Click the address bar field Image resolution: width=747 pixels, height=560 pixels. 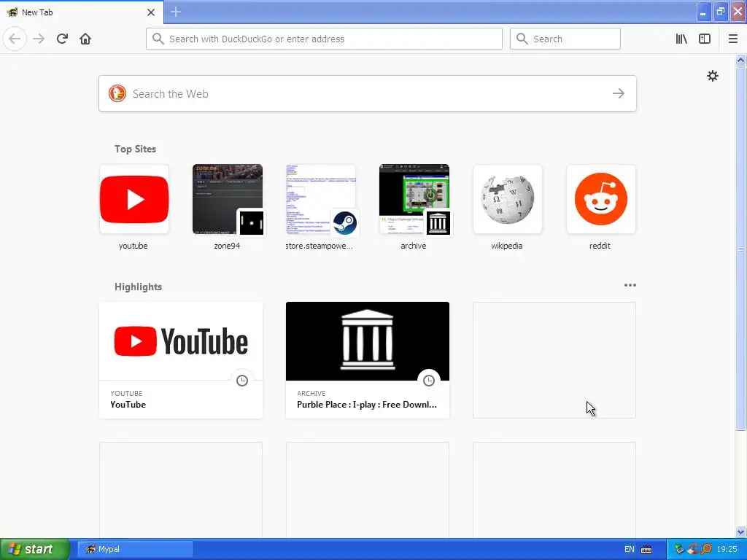click(x=324, y=39)
